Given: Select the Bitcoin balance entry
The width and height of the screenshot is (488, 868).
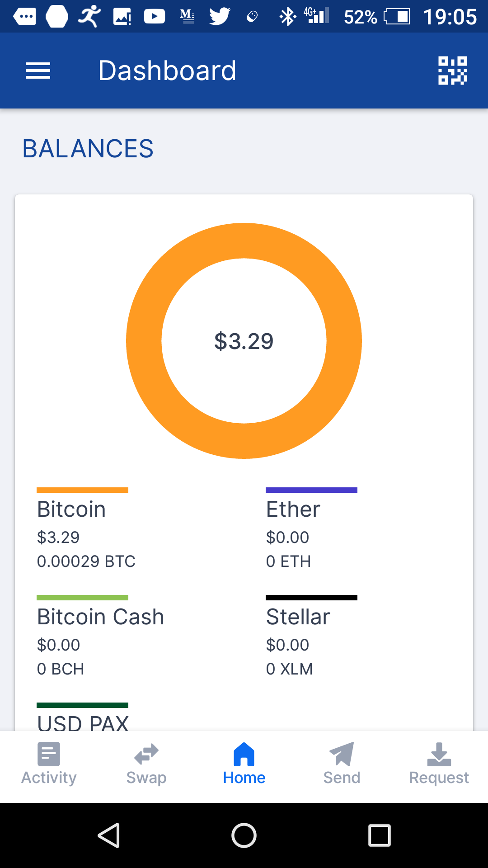Looking at the screenshot, I should pyautogui.click(x=86, y=533).
